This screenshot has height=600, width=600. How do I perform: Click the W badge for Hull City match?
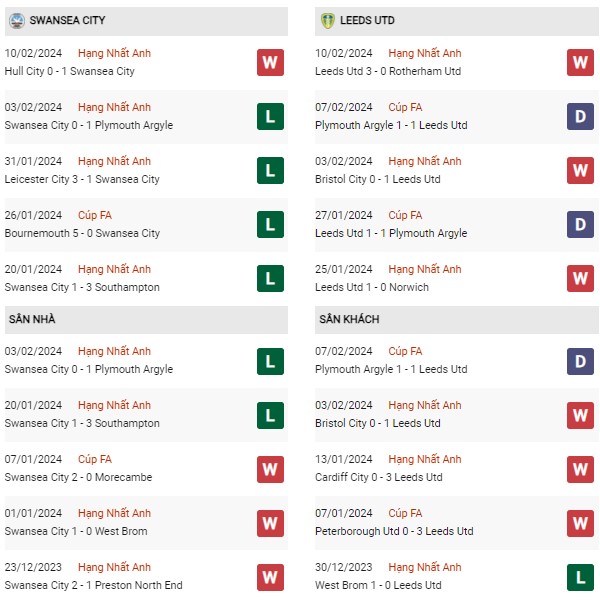coord(270,62)
